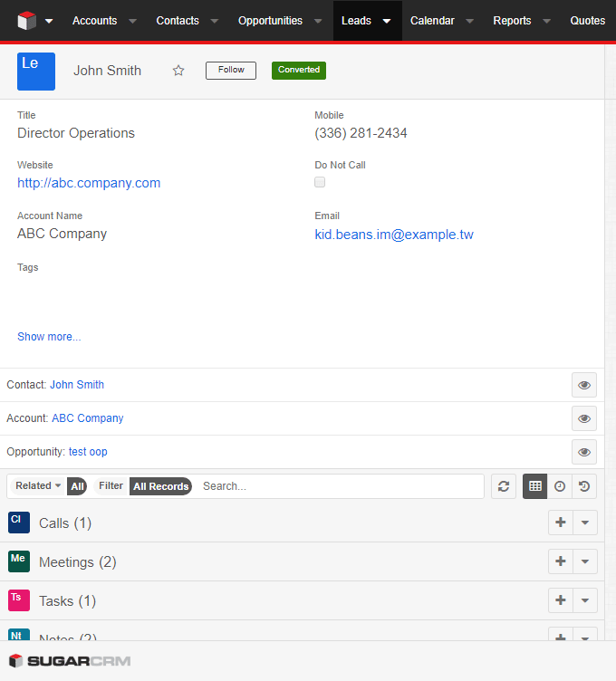Click the blue Le lead module icon
This screenshot has height=681, width=616.
pyautogui.click(x=36, y=72)
